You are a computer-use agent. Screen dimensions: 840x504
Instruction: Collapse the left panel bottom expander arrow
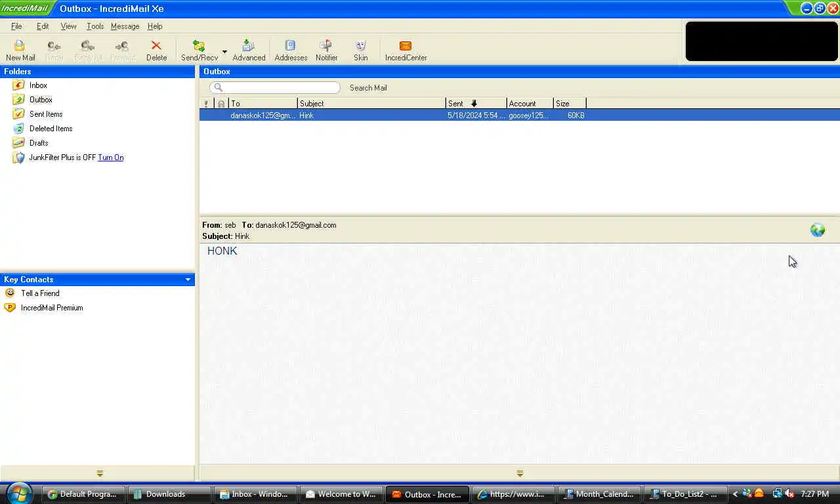100,473
